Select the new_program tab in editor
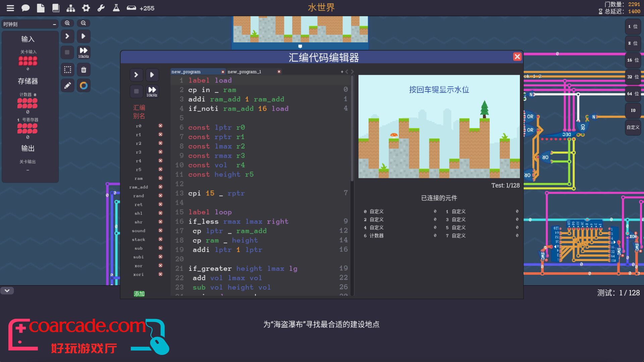Screen dimensions: 644x362 pos(186,72)
